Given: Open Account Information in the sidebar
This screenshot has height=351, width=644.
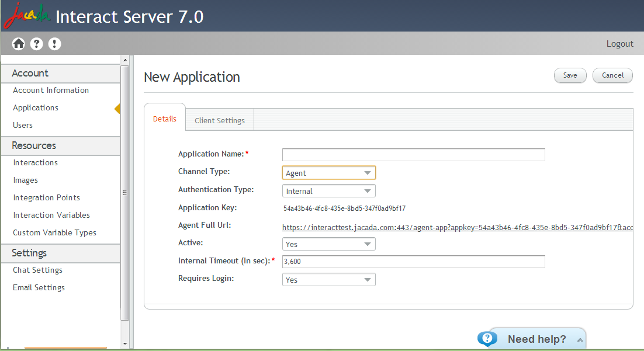Looking at the screenshot, I should click(51, 91).
